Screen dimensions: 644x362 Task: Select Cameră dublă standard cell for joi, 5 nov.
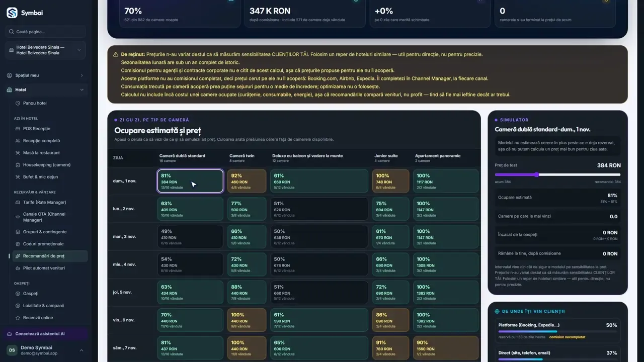coord(190,292)
